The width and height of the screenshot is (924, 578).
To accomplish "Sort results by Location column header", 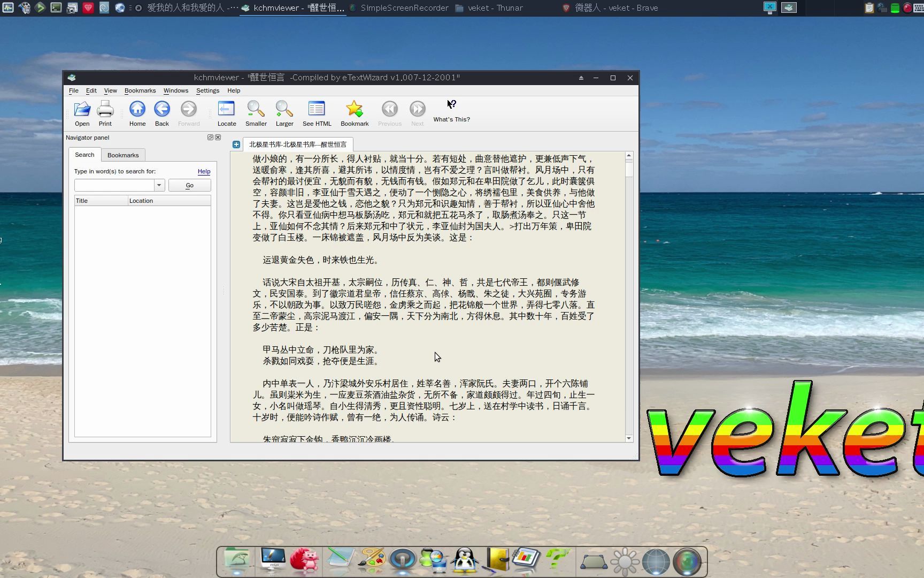I will tap(169, 201).
